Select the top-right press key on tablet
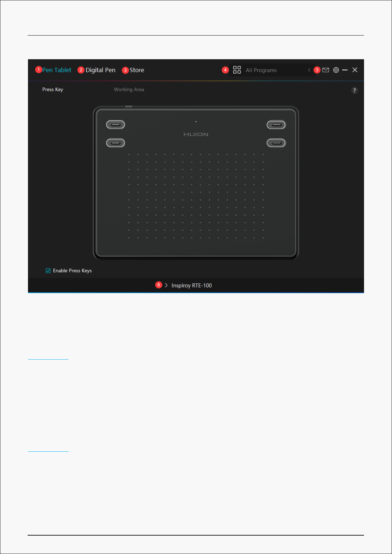Viewport: 392px width, 554px height. (x=276, y=125)
